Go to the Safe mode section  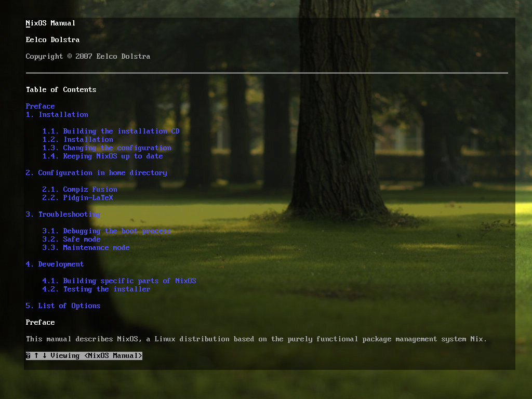(71, 239)
